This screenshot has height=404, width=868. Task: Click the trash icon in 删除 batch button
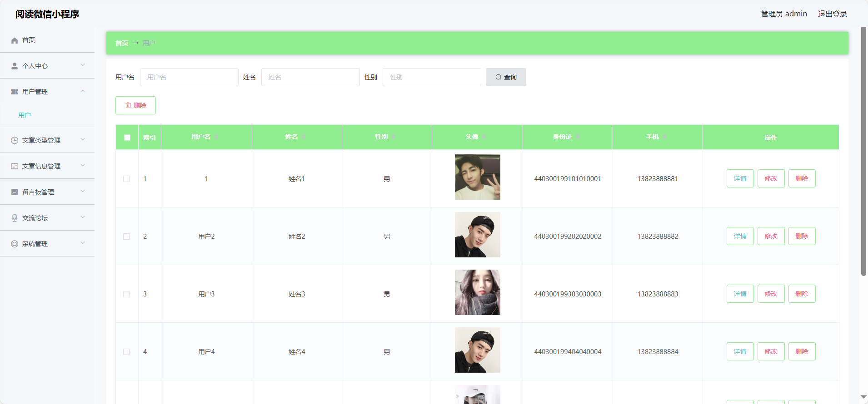[x=128, y=105]
